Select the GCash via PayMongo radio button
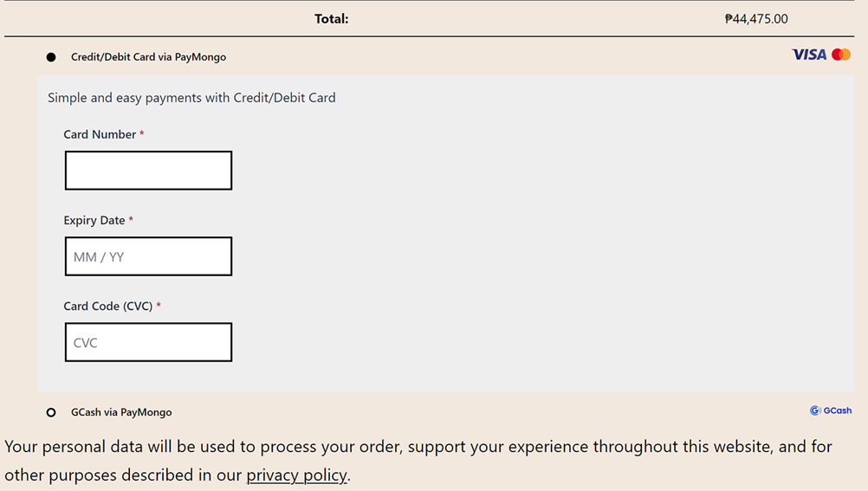The image size is (868, 491). click(51, 412)
